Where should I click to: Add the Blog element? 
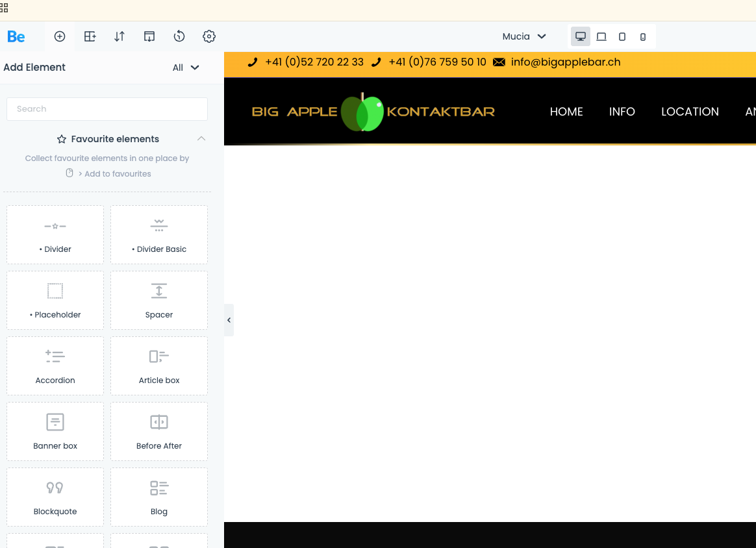pos(159,497)
